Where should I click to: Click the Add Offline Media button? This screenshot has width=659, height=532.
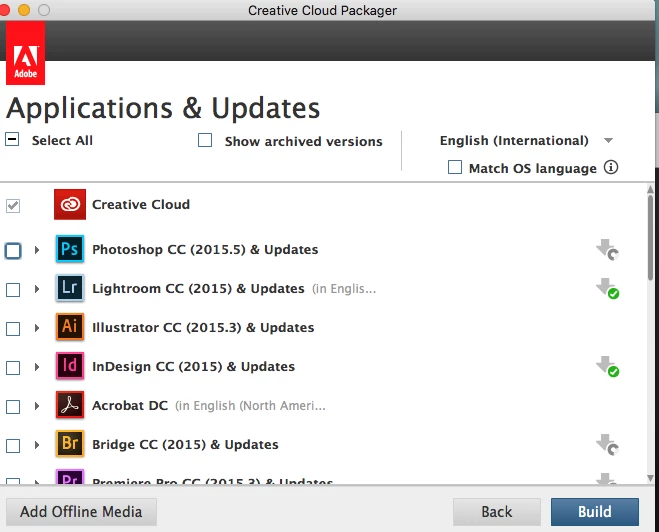pos(81,512)
